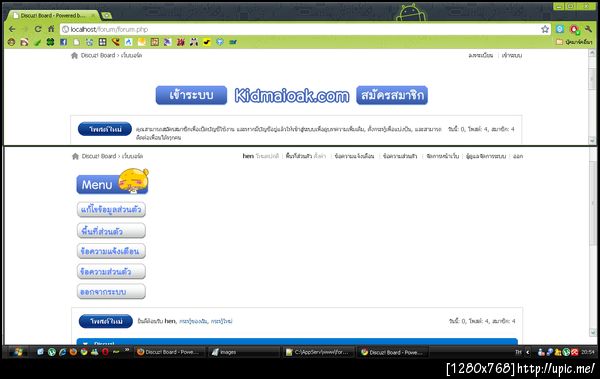Switch to the Images taskbar window

[x=245, y=352]
